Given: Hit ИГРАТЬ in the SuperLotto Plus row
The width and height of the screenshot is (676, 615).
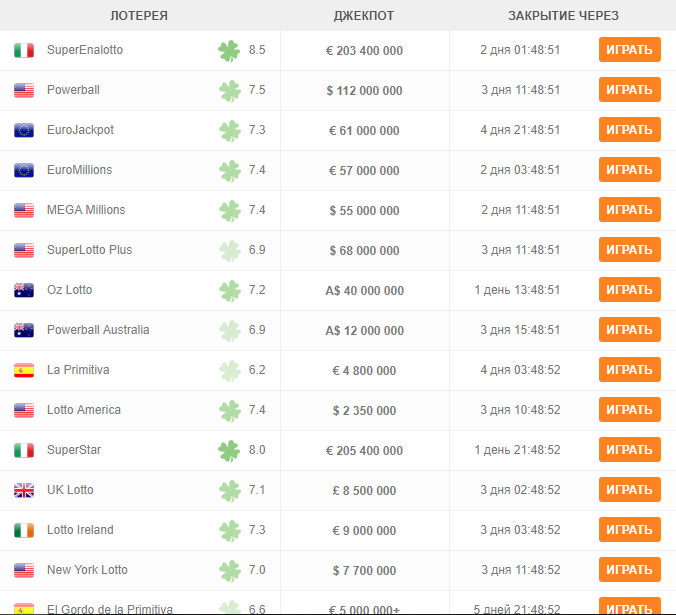Looking at the screenshot, I should tap(629, 250).
